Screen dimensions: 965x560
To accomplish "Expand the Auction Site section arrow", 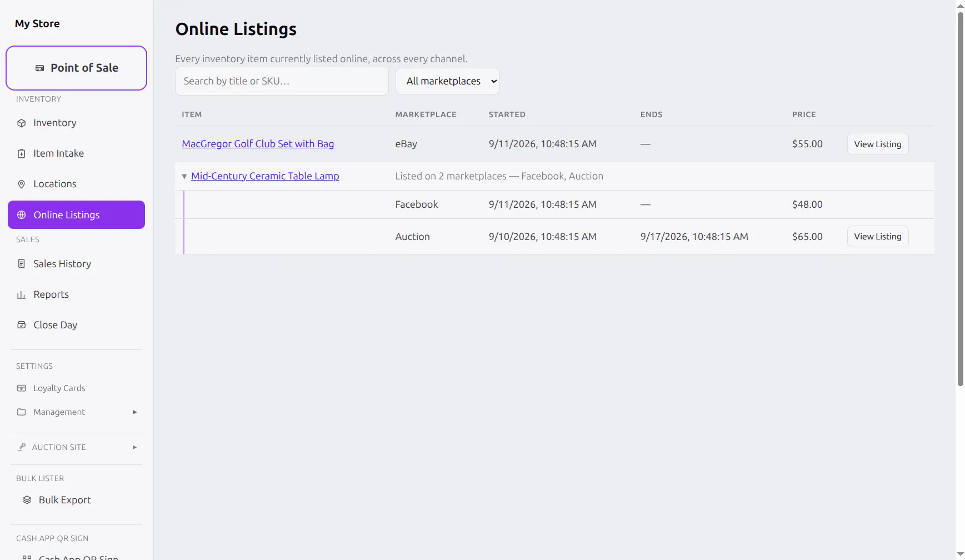I will [134, 447].
